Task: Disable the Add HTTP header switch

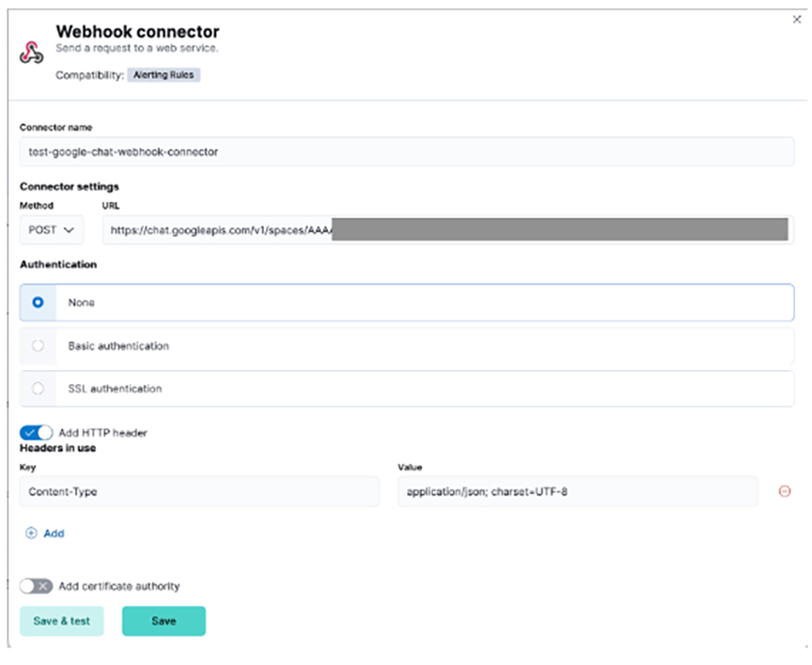Action: coord(37,433)
